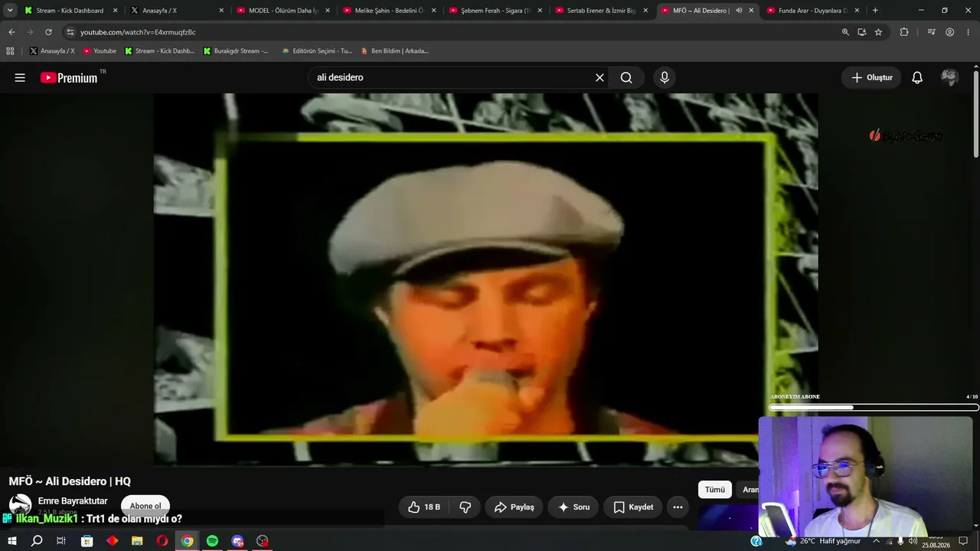This screenshot has width=980, height=551.
Task: Open Spotify from the taskbar
Action: point(212,541)
